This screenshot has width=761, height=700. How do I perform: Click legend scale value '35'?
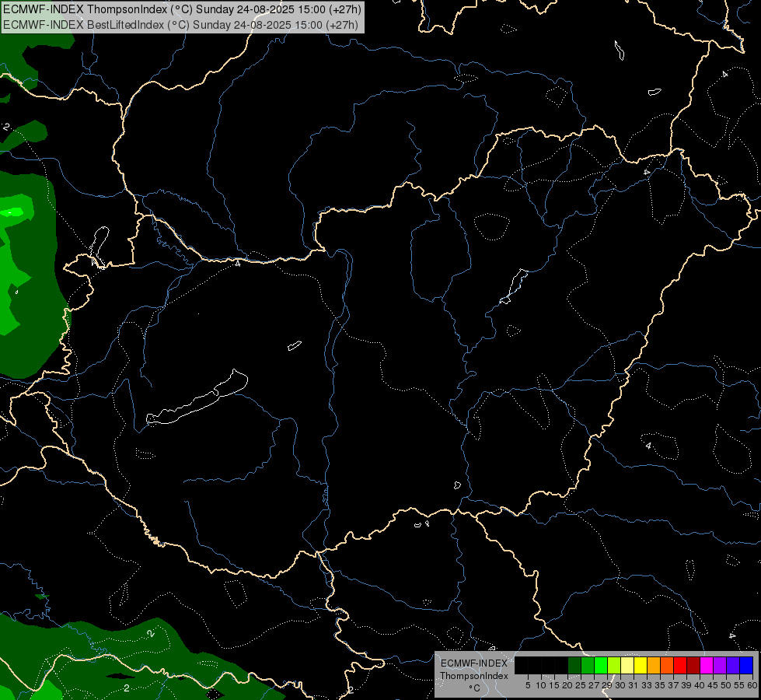[x=660, y=685]
